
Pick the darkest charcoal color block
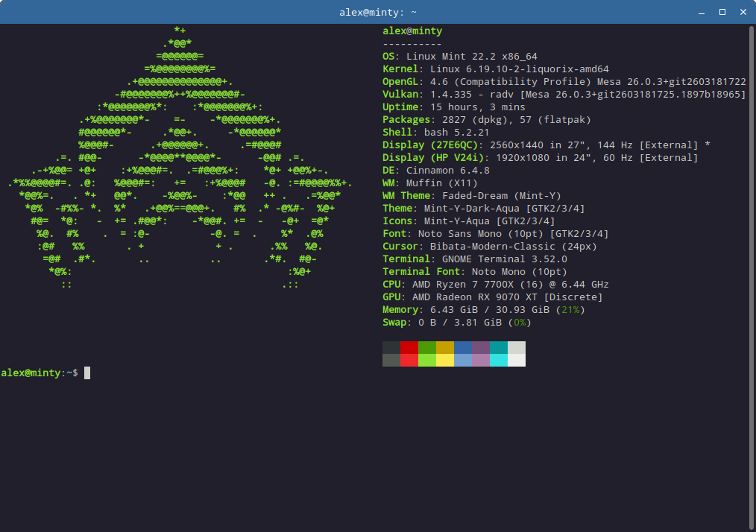point(391,347)
